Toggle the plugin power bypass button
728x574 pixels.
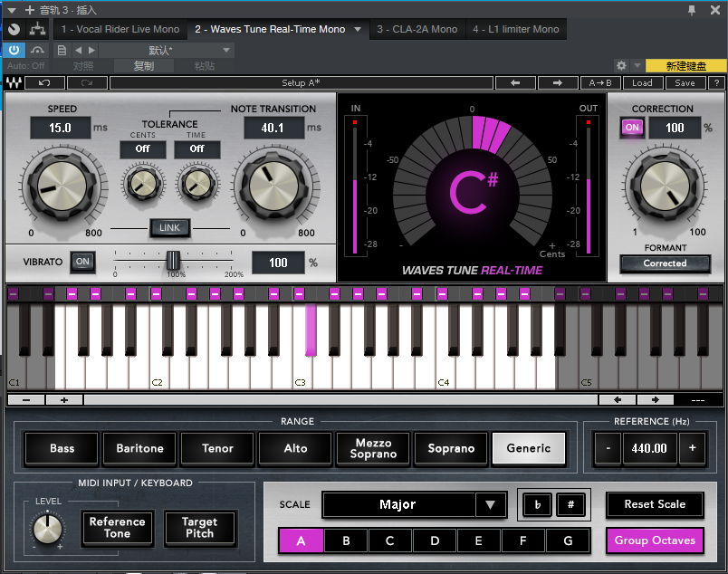[x=14, y=50]
